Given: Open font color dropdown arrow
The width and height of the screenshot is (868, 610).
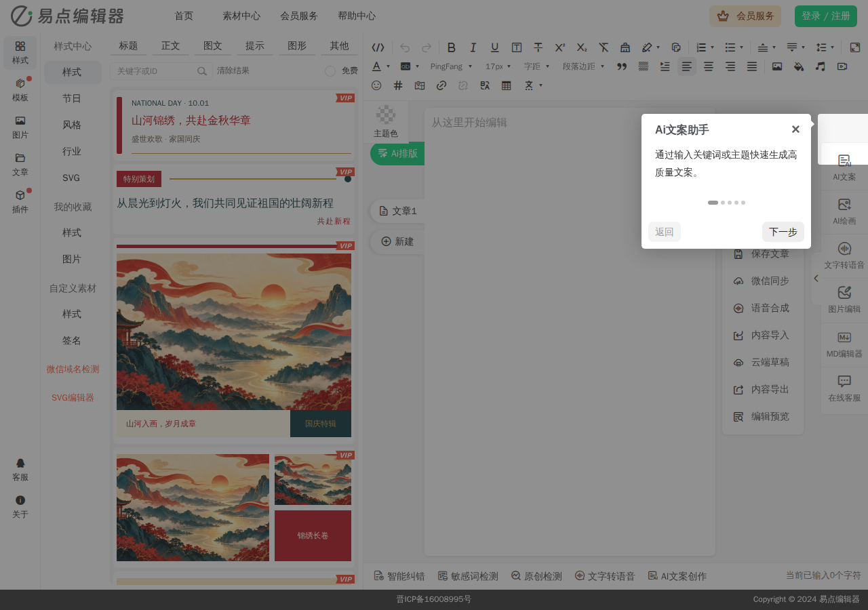Looking at the screenshot, I should [388, 66].
